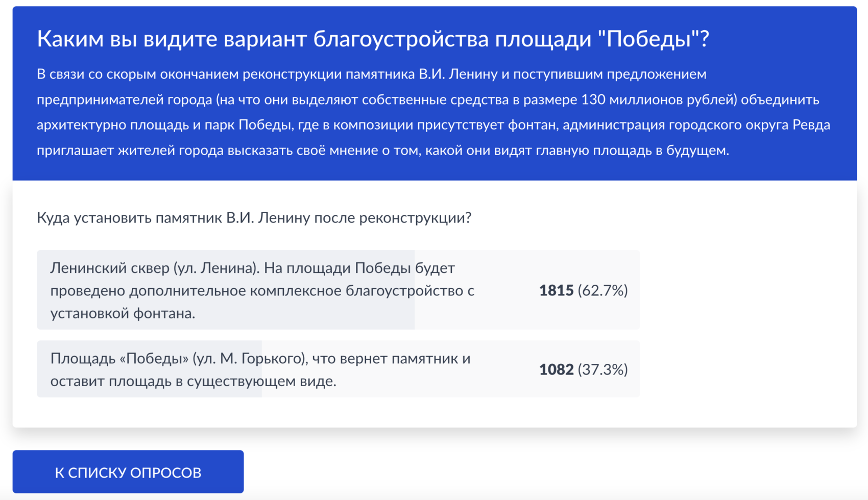Click the vote count 1815
Viewport: 868px width, 500px height.
pyautogui.click(x=557, y=291)
